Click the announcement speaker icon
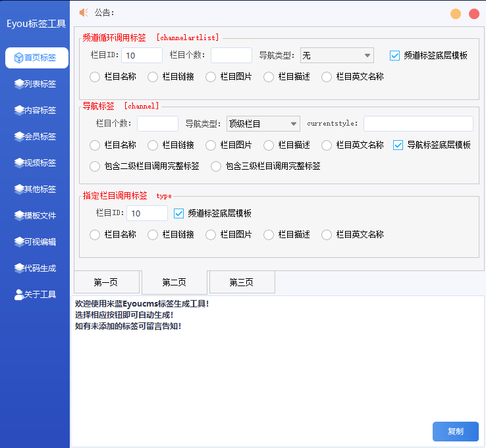Image resolution: width=486 pixels, height=448 pixels. click(x=84, y=12)
